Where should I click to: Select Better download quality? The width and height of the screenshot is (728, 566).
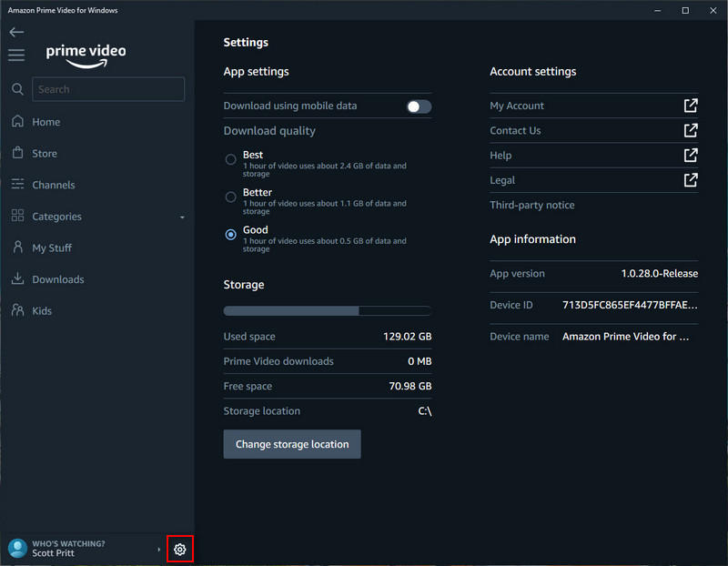(x=230, y=197)
